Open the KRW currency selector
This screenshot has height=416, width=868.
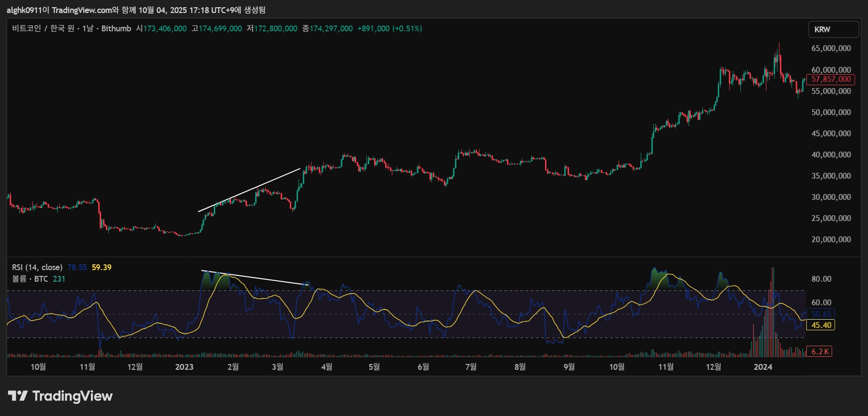pyautogui.click(x=833, y=29)
